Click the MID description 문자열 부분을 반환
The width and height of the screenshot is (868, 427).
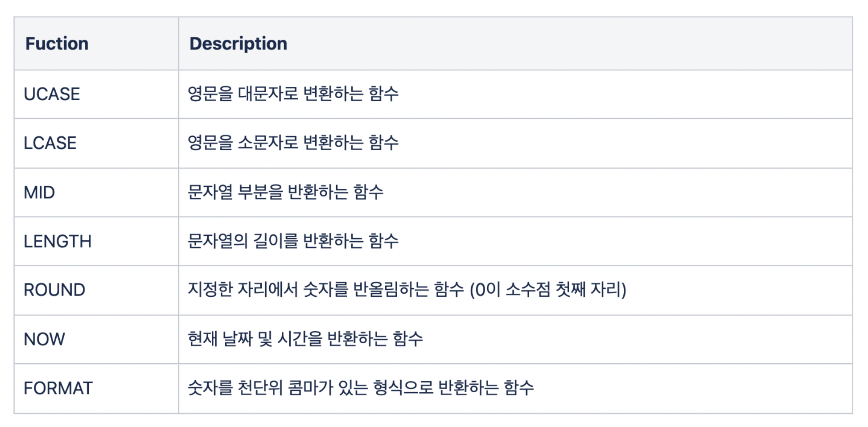[x=285, y=192]
